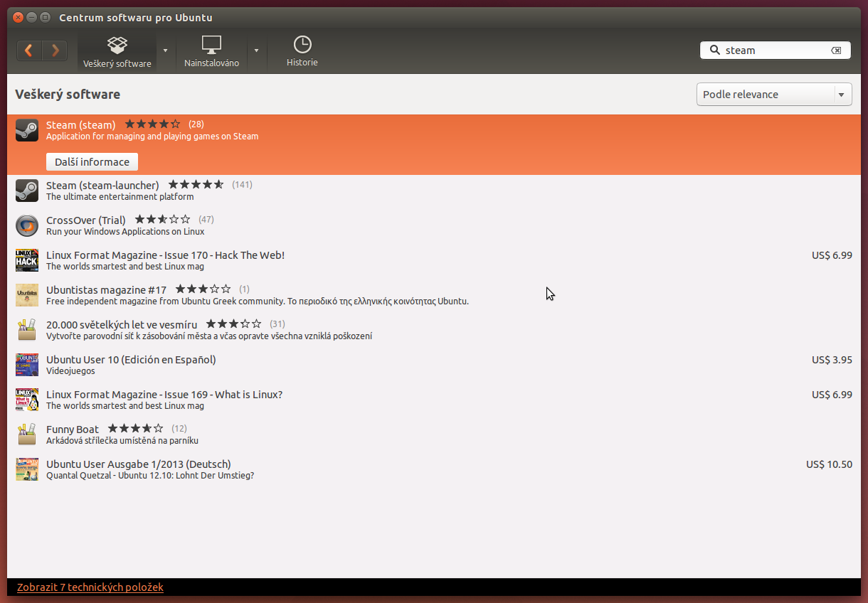Click "Run your Windows Applications on Linux" description
This screenshot has width=868, height=603.
coord(125,232)
